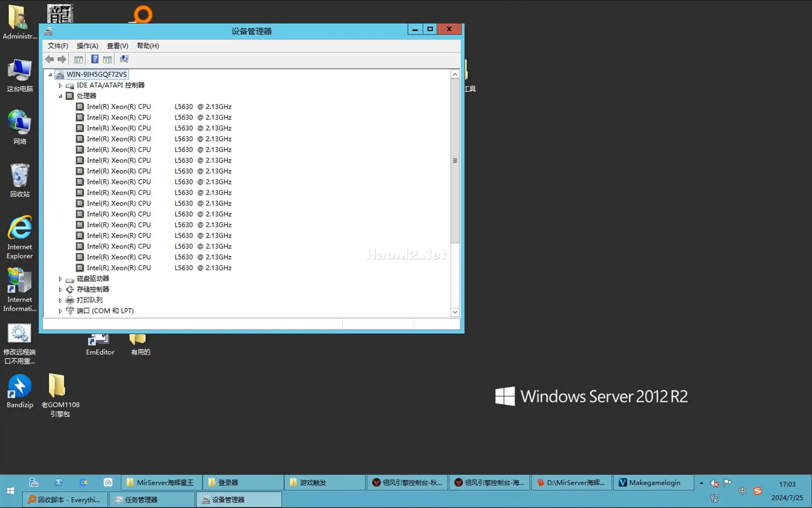Click the Back arrow in Device Manager toolbar
The image size is (812, 508).
click(49, 59)
